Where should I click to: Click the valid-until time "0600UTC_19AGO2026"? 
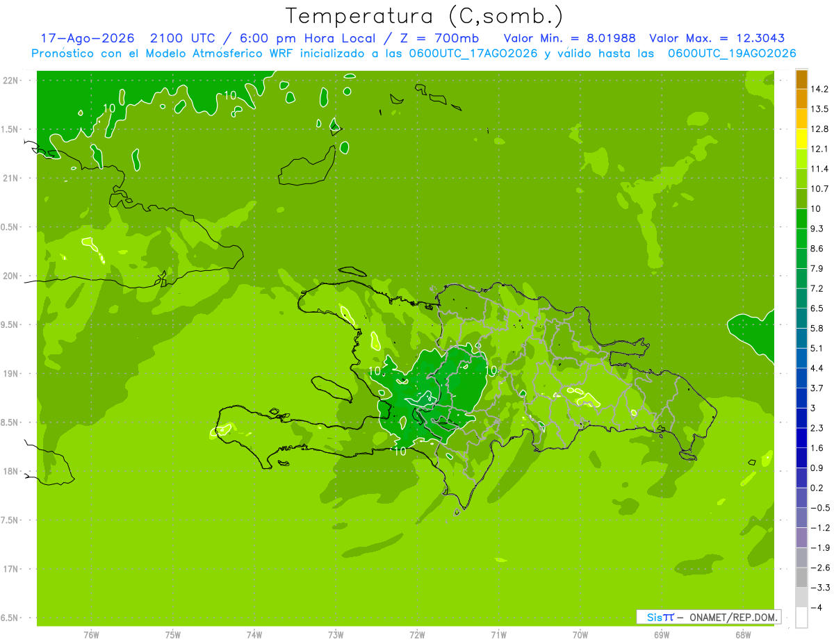pyautogui.click(x=733, y=53)
